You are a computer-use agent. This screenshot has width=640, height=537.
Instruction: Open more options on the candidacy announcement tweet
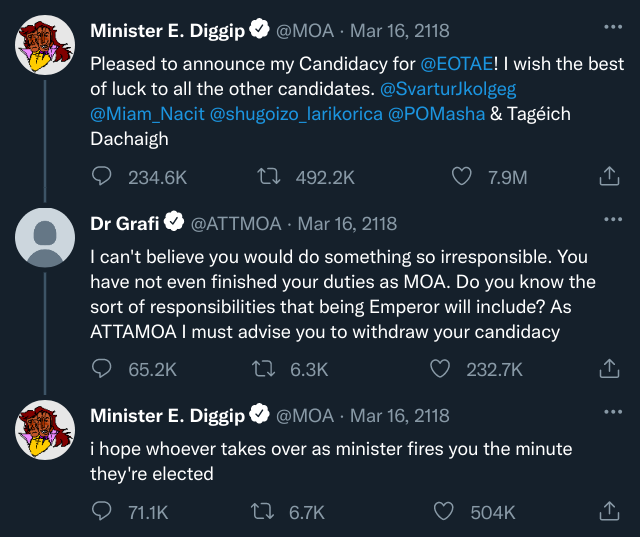click(x=612, y=28)
